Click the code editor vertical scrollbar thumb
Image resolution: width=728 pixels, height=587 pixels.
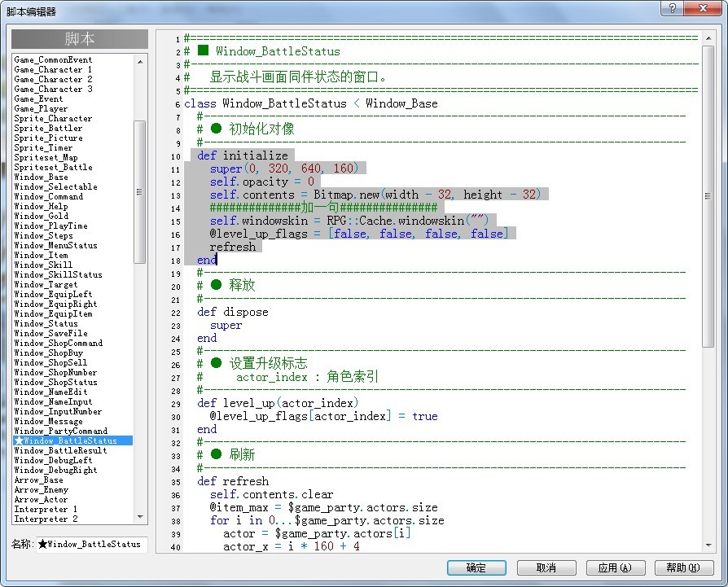click(708, 196)
